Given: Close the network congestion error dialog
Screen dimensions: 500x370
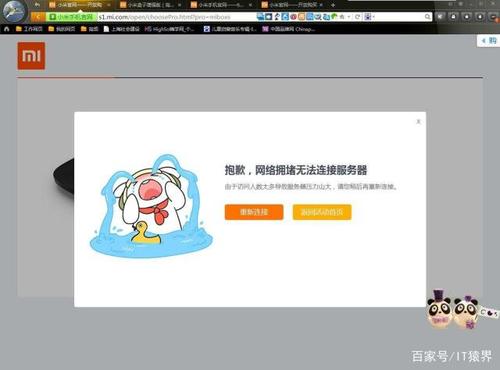Looking at the screenshot, I should coord(418,122).
